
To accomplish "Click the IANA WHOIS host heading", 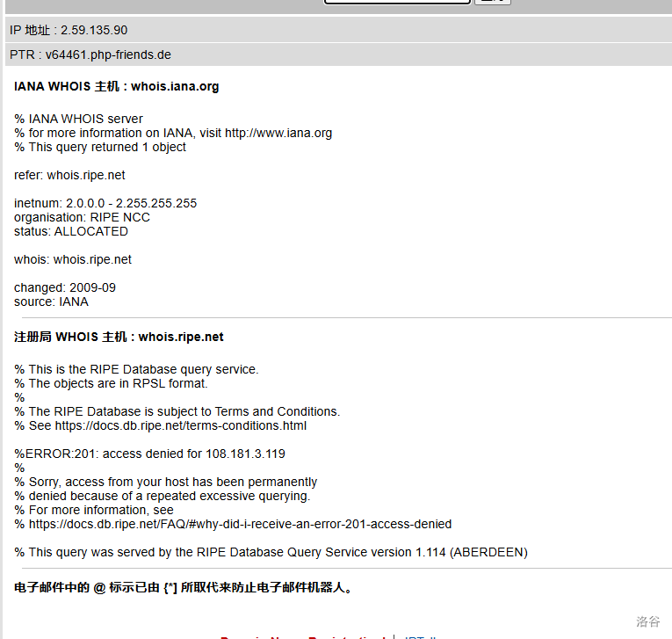I will pyautogui.click(x=116, y=86).
